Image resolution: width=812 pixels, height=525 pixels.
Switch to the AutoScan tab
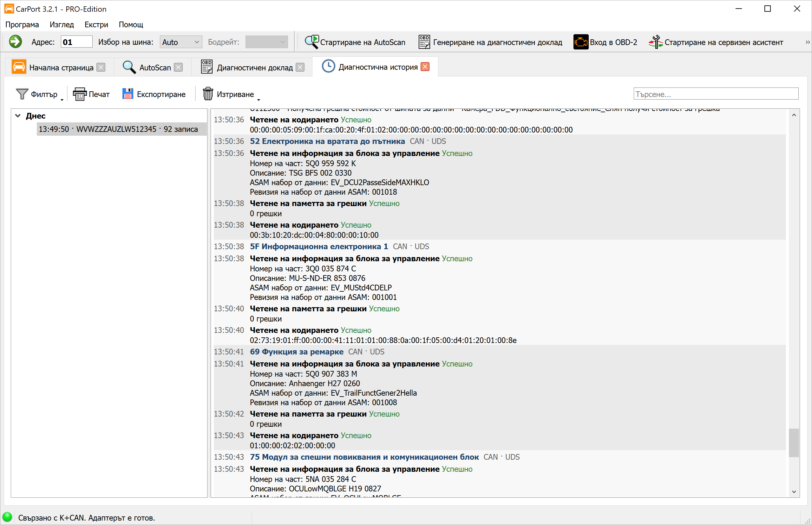[153, 67]
